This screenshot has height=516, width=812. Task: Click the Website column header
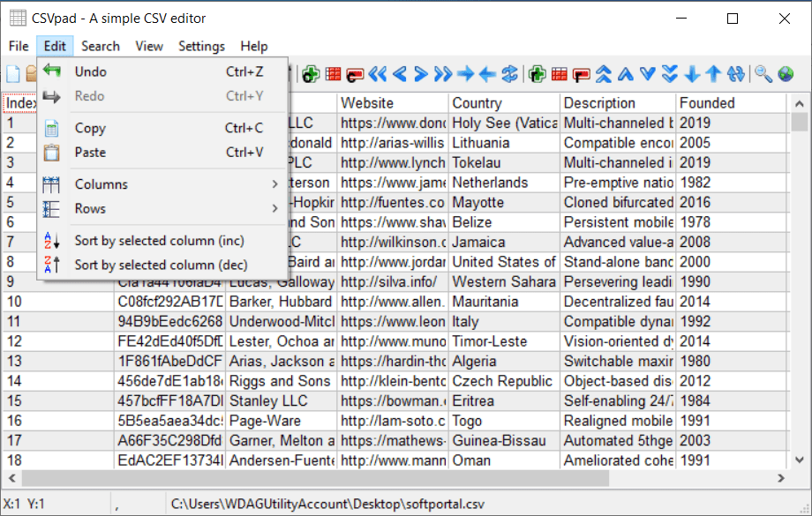393,103
